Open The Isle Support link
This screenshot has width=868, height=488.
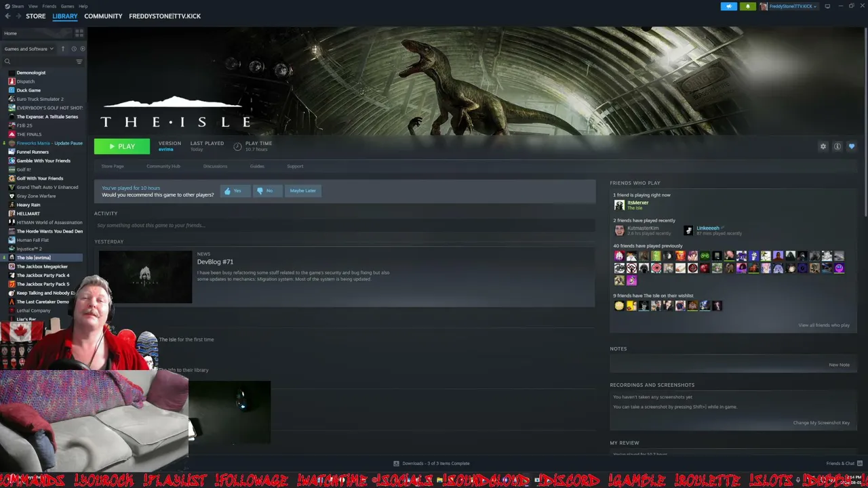(x=295, y=166)
